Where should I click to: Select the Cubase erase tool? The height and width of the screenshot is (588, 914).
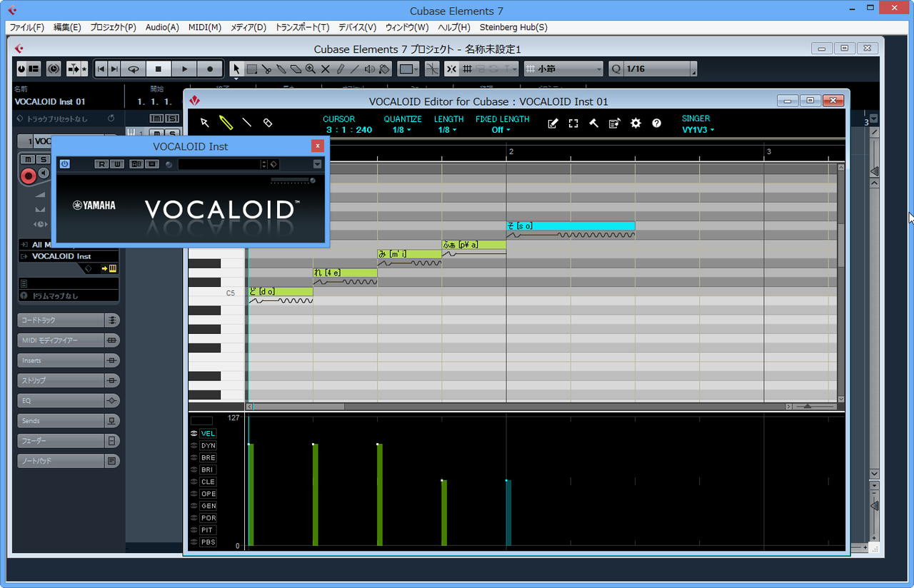(296, 69)
